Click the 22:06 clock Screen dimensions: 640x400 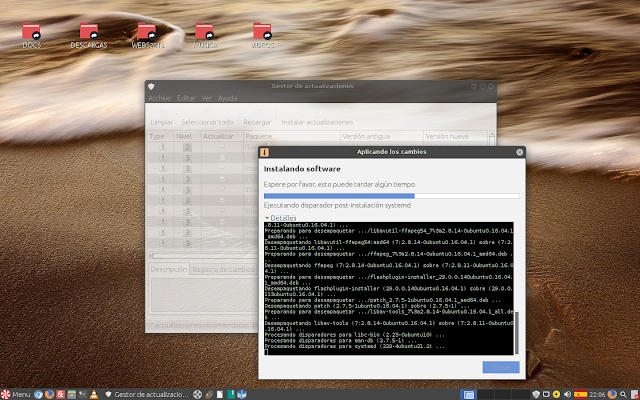tap(598, 394)
